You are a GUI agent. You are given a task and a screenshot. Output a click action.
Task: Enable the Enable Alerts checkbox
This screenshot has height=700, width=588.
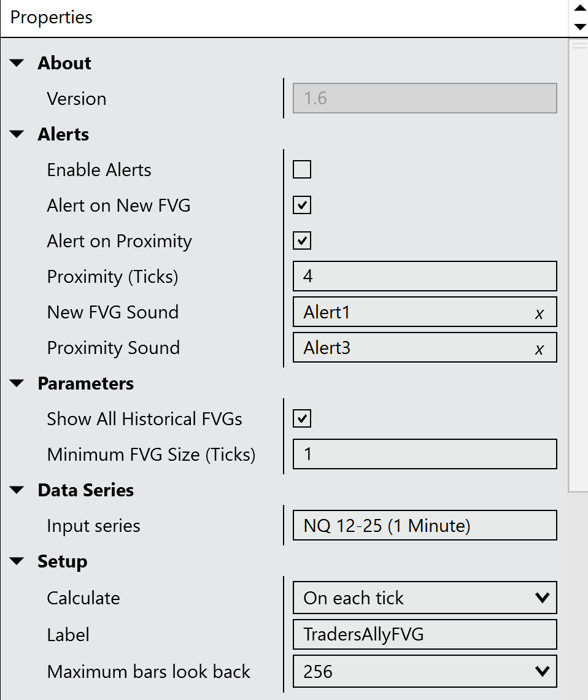(x=302, y=169)
